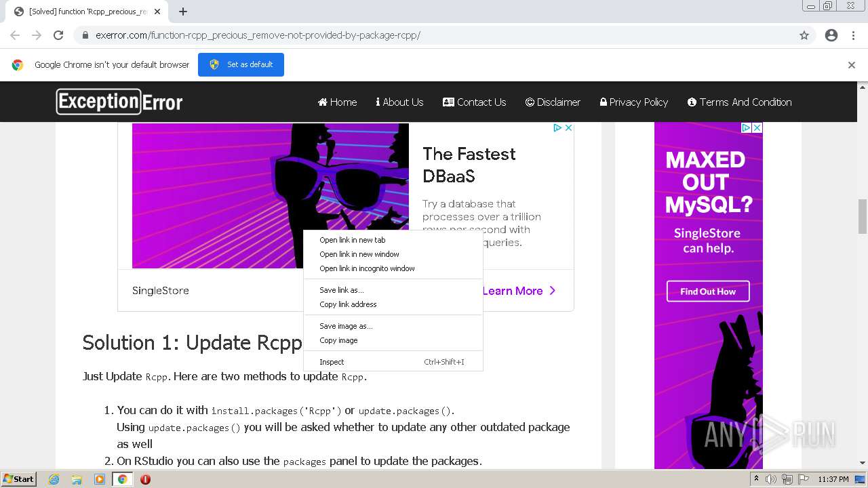Open the Windows Start button
Image resolution: width=868 pixels, height=488 pixels.
(19, 479)
